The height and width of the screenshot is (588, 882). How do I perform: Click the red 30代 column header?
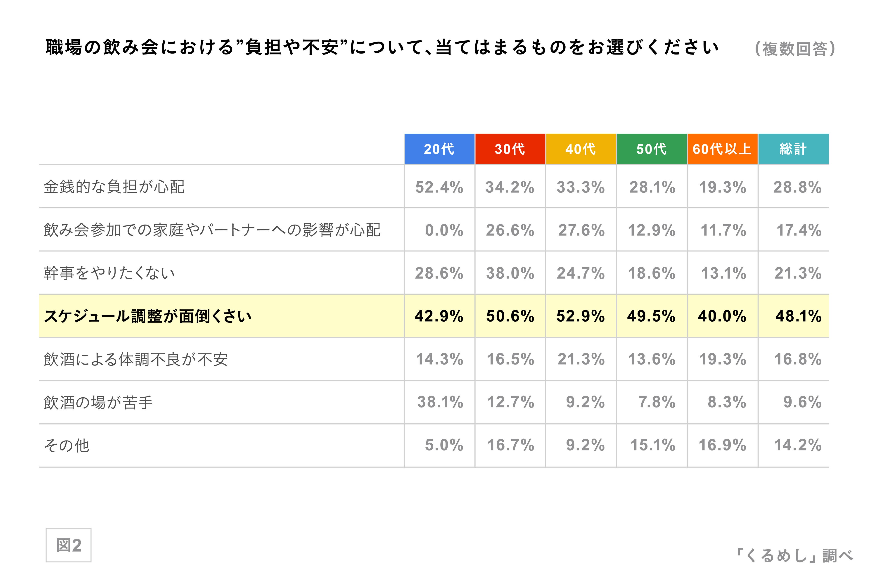click(x=510, y=149)
